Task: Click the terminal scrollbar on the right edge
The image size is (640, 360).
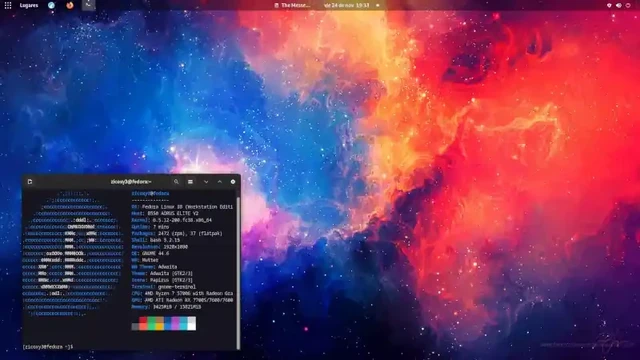Action: [238, 269]
